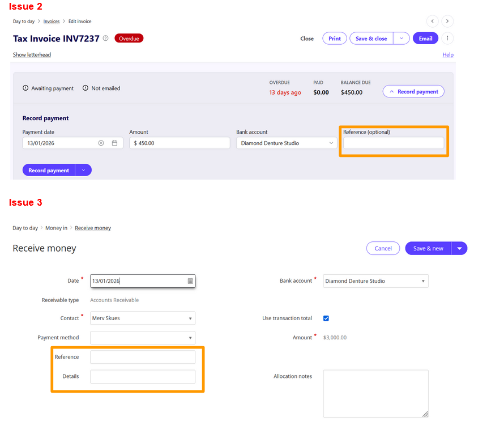
Task: Click the Overdue status badge
Action: 129,39
